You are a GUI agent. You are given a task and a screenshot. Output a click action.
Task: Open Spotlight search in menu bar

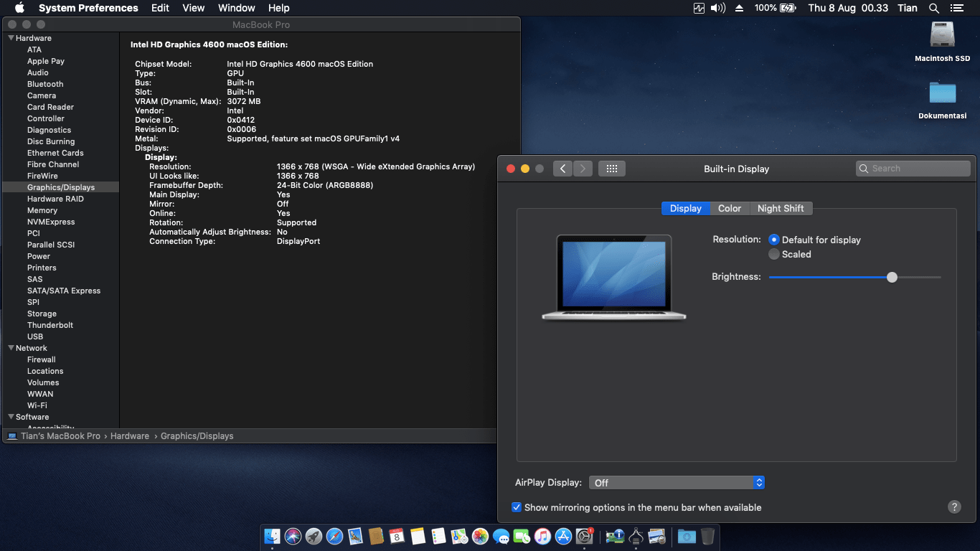[x=933, y=8]
